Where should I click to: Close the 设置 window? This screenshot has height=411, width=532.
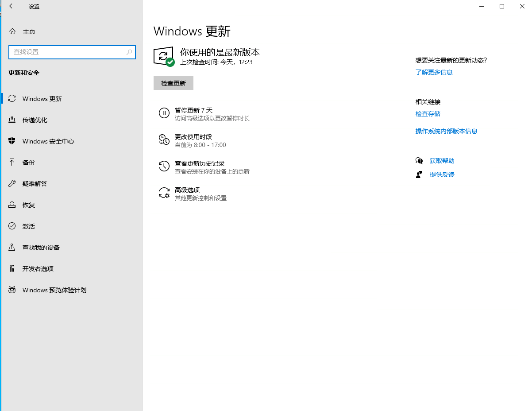(522, 6)
